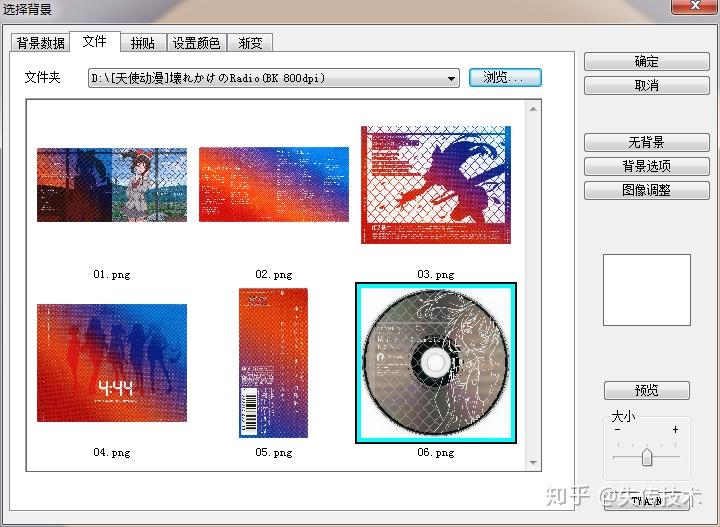Click the 大小 size slider handle
Screen dimensions: 720x527
tap(647, 457)
